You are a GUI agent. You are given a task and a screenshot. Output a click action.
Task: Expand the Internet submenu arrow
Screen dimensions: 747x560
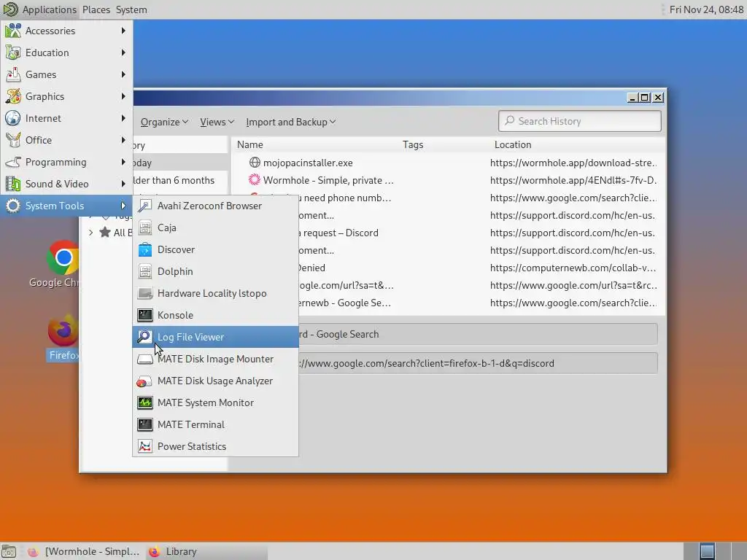123,118
